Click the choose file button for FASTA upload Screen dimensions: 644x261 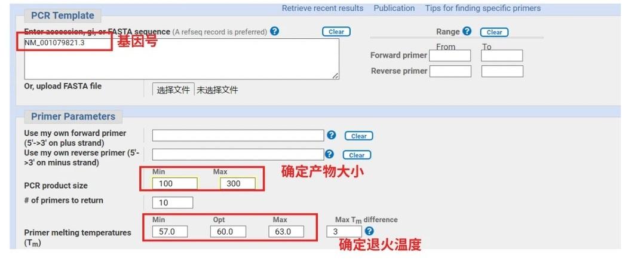pyautogui.click(x=173, y=90)
